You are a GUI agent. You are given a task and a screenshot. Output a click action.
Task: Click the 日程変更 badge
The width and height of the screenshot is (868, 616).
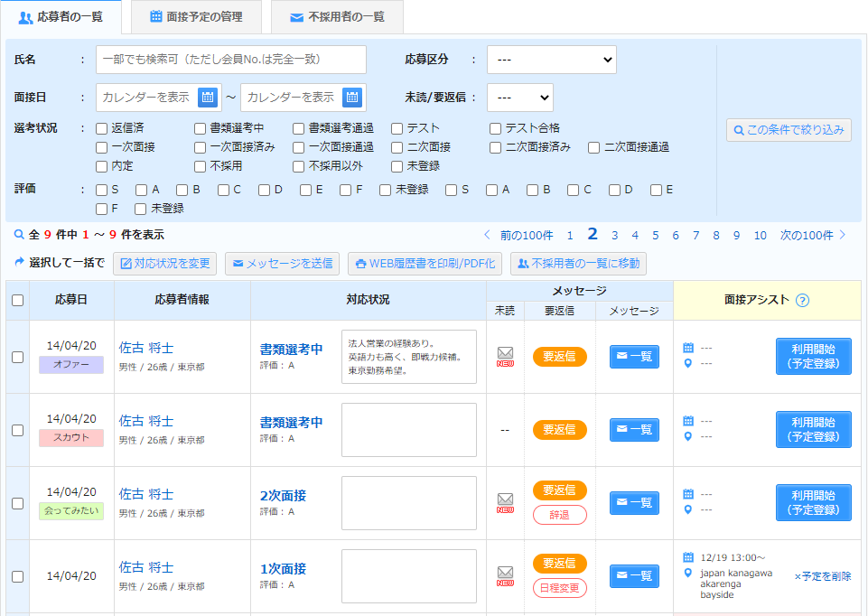point(560,588)
